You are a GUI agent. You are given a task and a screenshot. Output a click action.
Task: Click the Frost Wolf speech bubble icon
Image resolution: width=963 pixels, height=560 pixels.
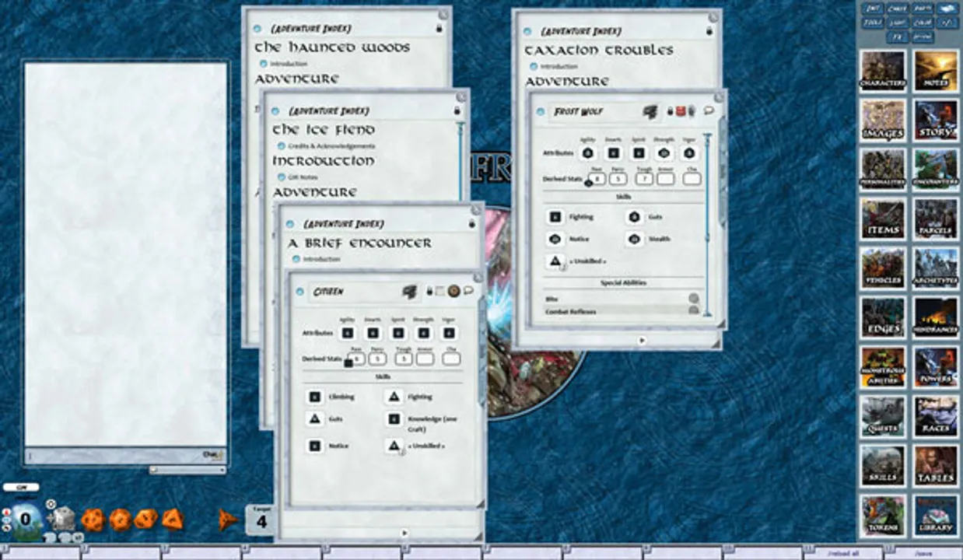pyautogui.click(x=709, y=111)
